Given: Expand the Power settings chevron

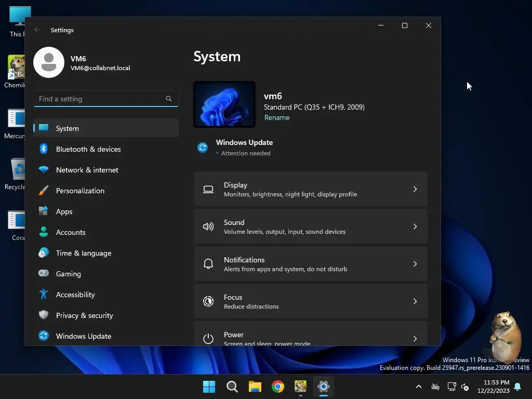Looking at the screenshot, I should click(x=415, y=339).
